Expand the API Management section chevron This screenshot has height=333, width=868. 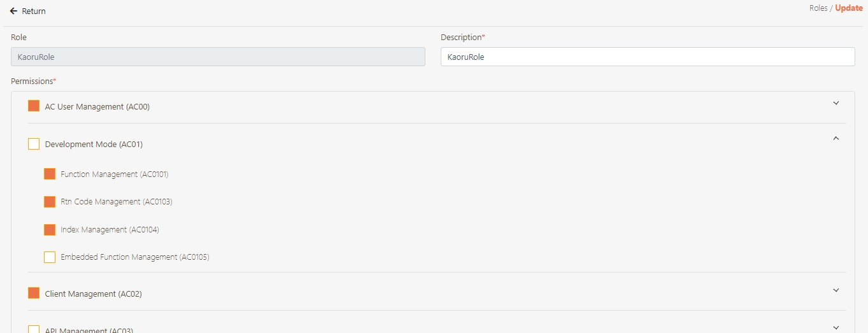point(836,327)
